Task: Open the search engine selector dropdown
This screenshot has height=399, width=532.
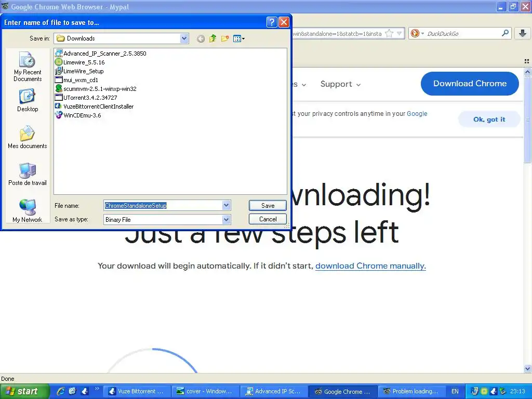Action: click(418, 33)
